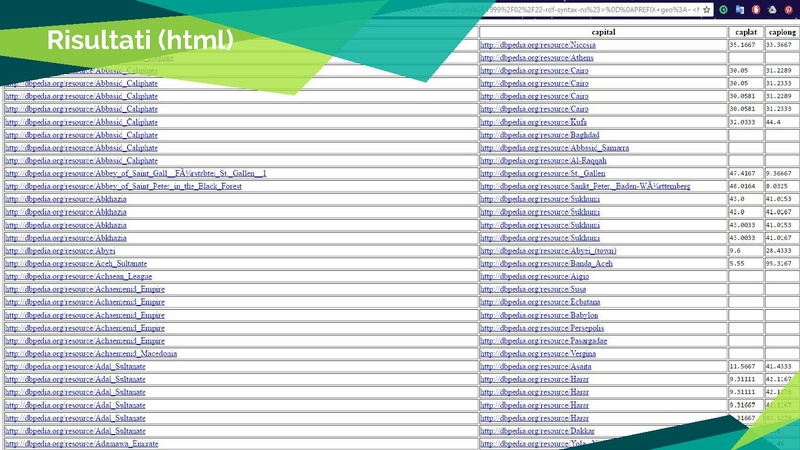Select caplat value 11.5667
The width and height of the screenshot is (800, 450).
point(742,366)
